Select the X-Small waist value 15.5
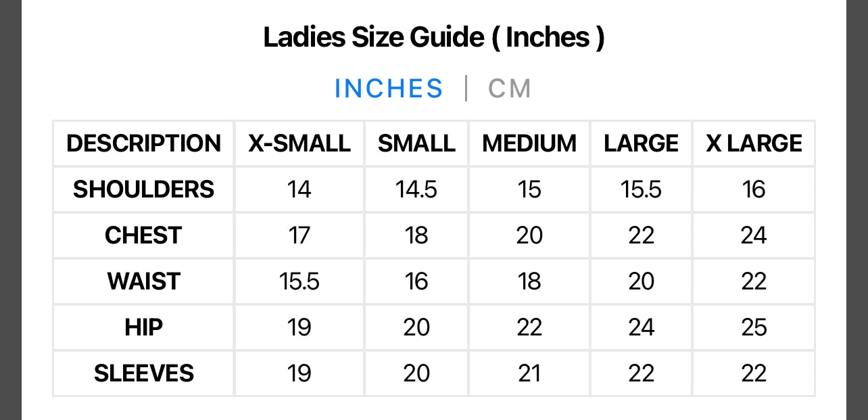Screen dimensions: 868x420 pyautogui.click(x=299, y=281)
